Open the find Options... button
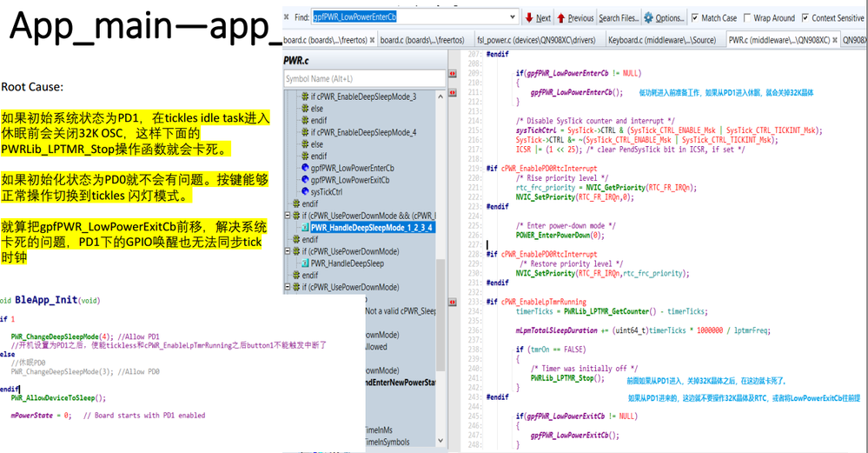This screenshot has height=453, width=868. [665, 17]
